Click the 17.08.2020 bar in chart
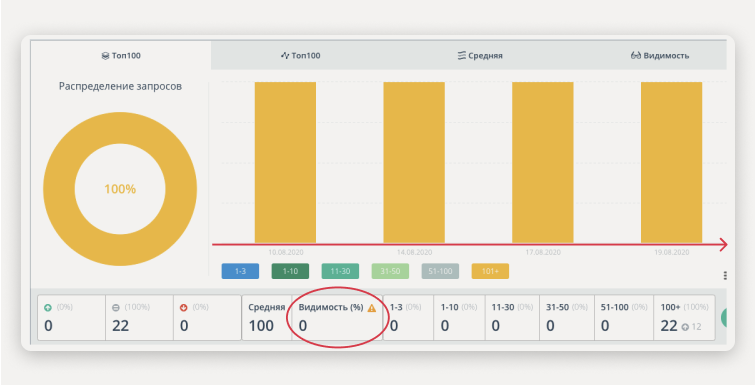The width and height of the screenshot is (756, 385). pos(543,162)
